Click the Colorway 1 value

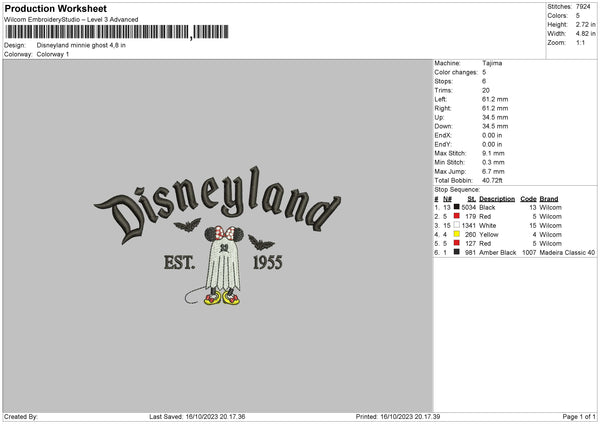53,54
